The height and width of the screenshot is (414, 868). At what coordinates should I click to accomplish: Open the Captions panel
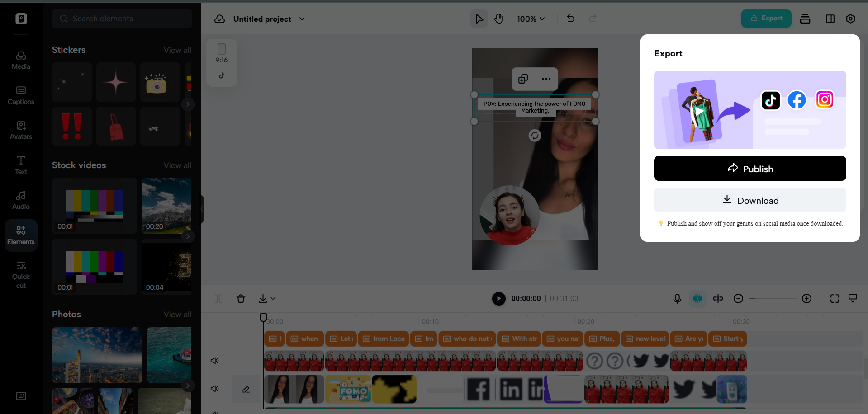pyautogui.click(x=21, y=95)
